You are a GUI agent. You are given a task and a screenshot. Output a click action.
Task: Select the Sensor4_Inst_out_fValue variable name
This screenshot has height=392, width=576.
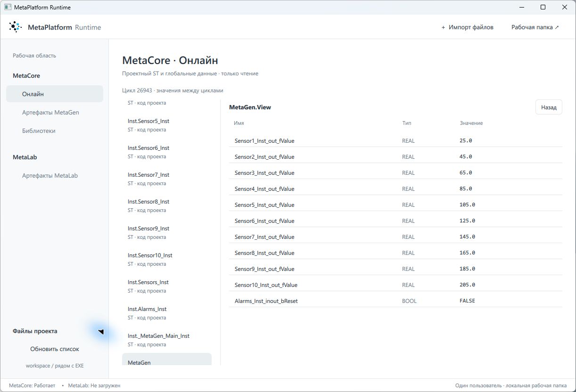point(264,189)
